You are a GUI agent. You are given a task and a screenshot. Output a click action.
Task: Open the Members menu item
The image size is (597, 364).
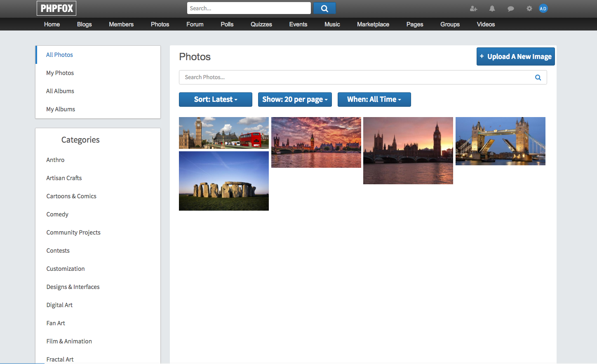click(x=121, y=24)
